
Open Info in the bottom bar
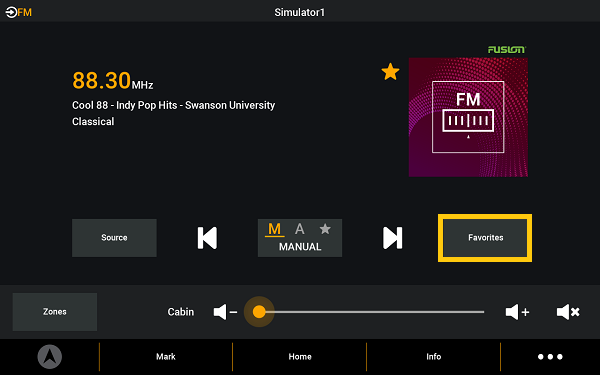coord(434,357)
